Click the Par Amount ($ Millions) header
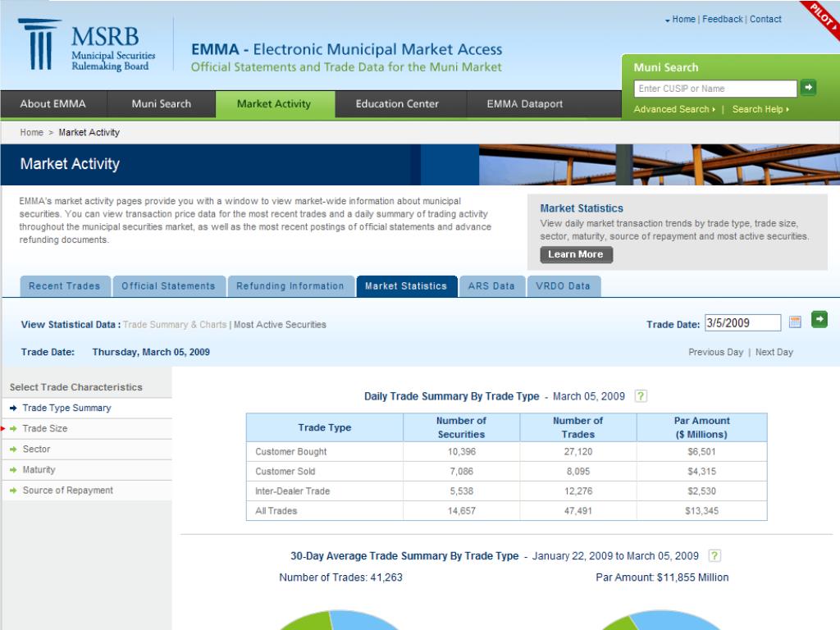The height and width of the screenshot is (630, 840). click(702, 427)
